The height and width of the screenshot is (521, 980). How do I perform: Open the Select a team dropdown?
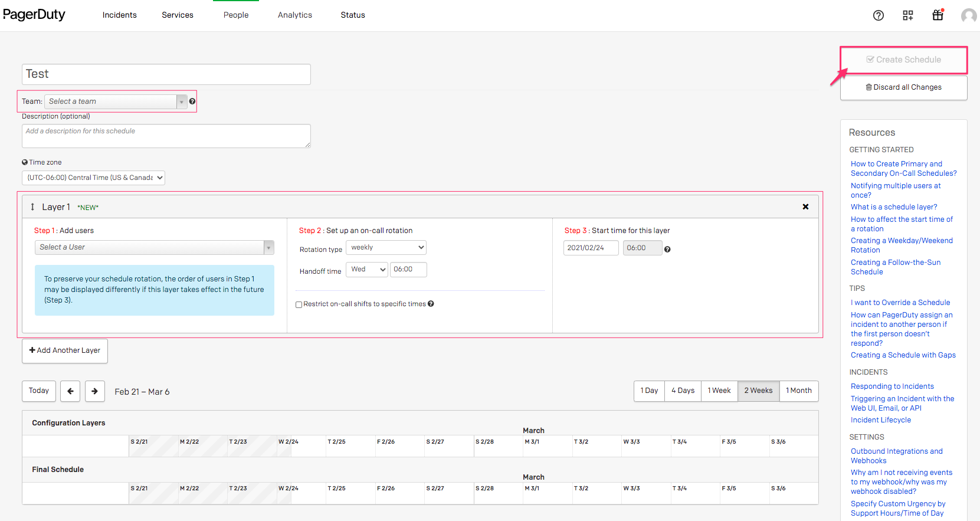click(x=116, y=101)
